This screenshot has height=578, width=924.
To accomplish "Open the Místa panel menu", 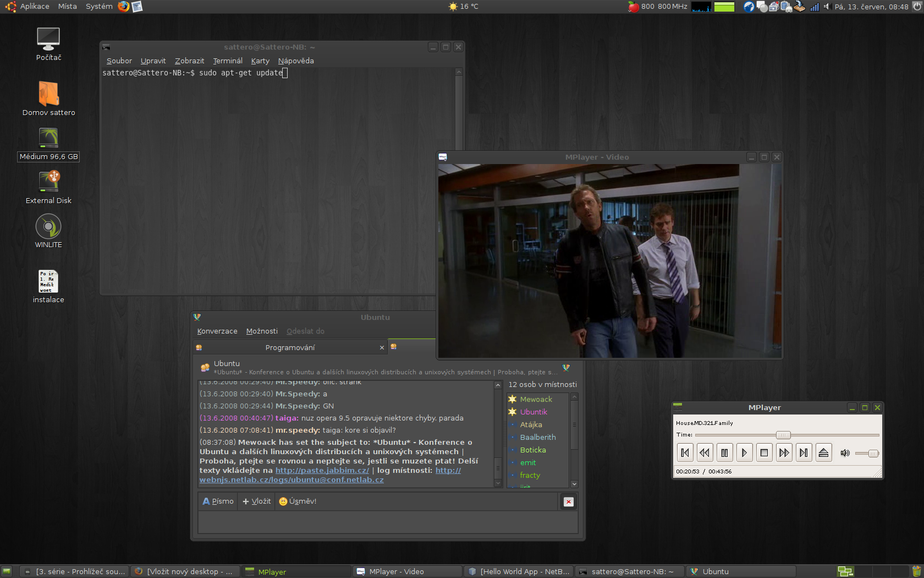I will click(68, 7).
